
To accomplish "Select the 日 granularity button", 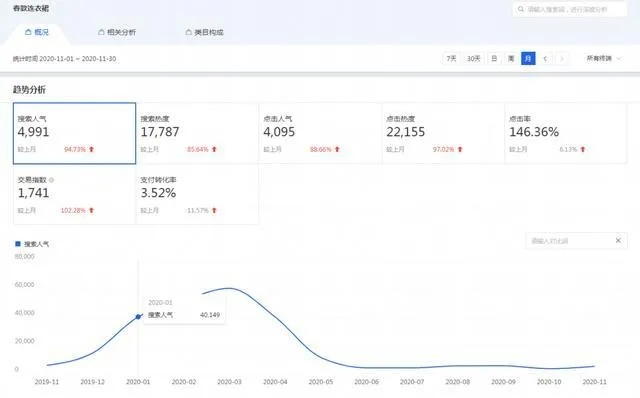I will pyautogui.click(x=494, y=59).
